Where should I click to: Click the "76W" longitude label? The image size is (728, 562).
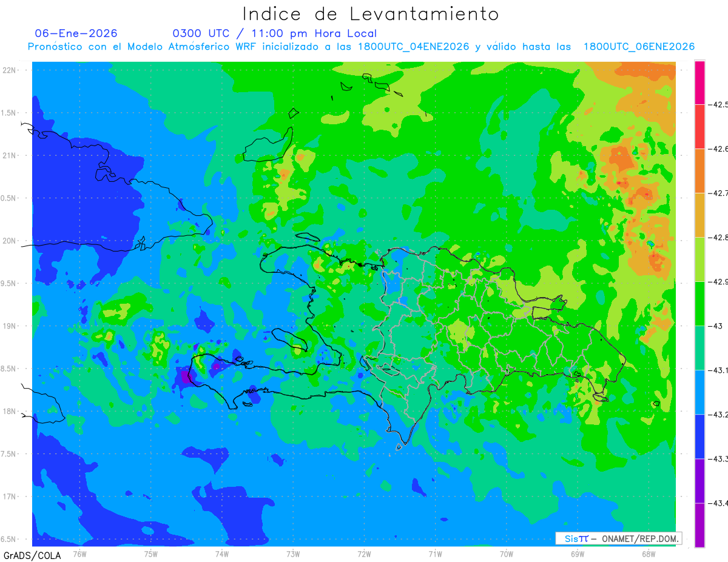(x=79, y=554)
